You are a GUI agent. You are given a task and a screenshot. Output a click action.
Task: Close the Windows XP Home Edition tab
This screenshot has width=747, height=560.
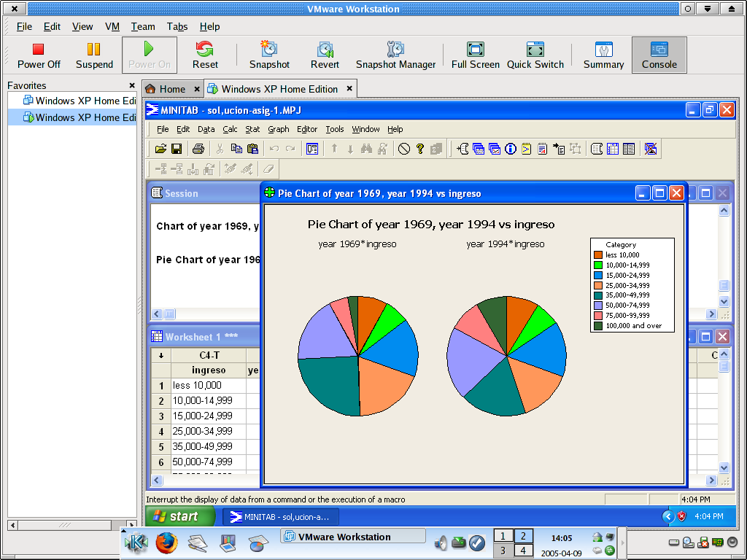349,88
